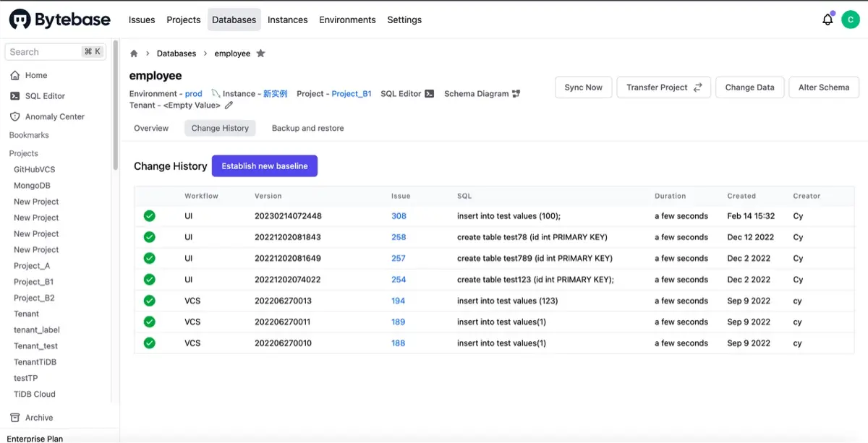Open the prod environment link
868x443 pixels.
[x=193, y=93]
